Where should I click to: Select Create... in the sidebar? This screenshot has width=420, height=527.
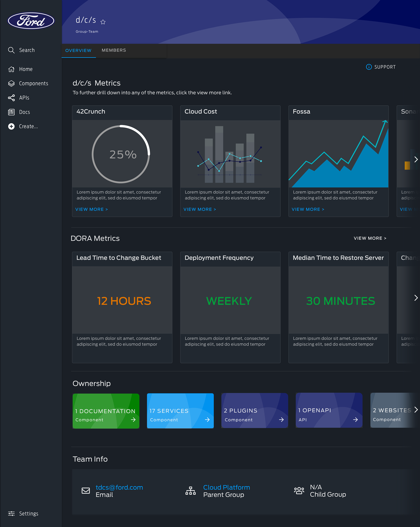tap(23, 126)
